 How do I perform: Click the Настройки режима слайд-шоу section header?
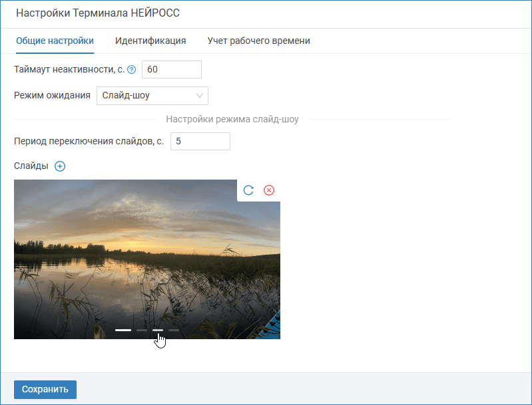[x=232, y=119]
